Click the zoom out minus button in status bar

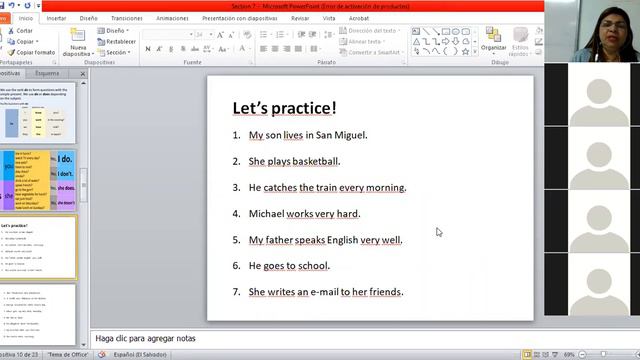(583, 355)
